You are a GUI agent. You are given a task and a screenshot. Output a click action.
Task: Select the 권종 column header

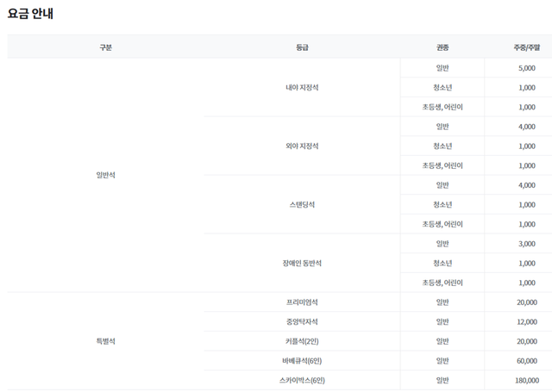442,47
